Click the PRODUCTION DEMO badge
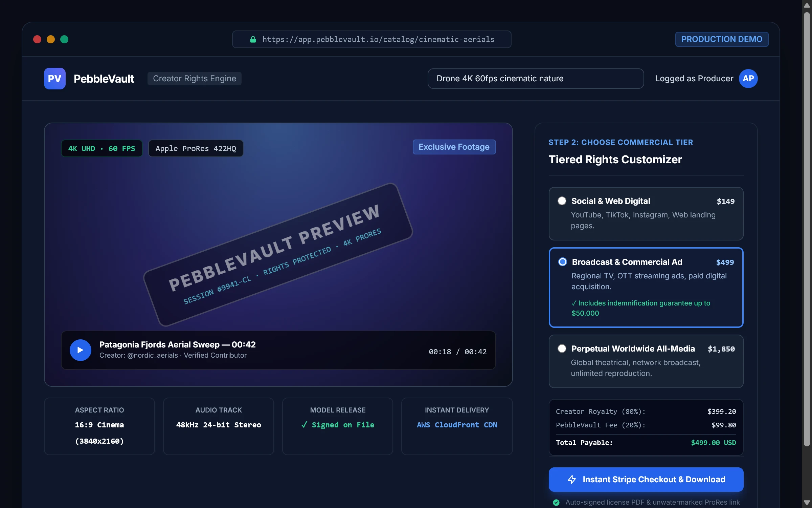Viewport: 812px width, 508px height. pyautogui.click(x=722, y=39)
